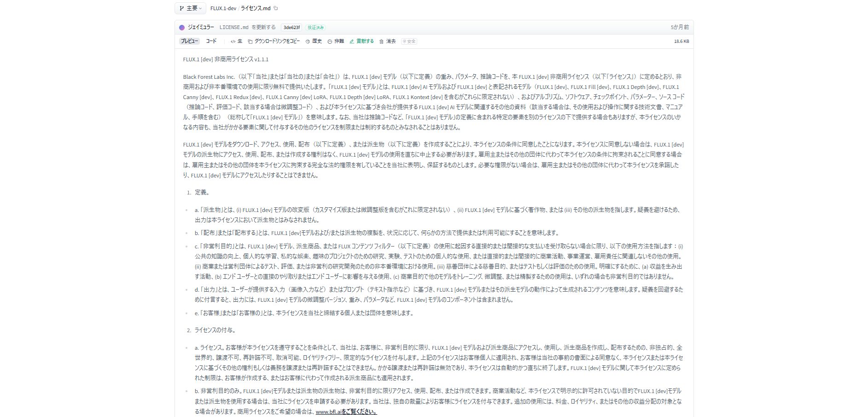
Task: Click the 非難 blame face icon
Action: click(x=330, y=41)
